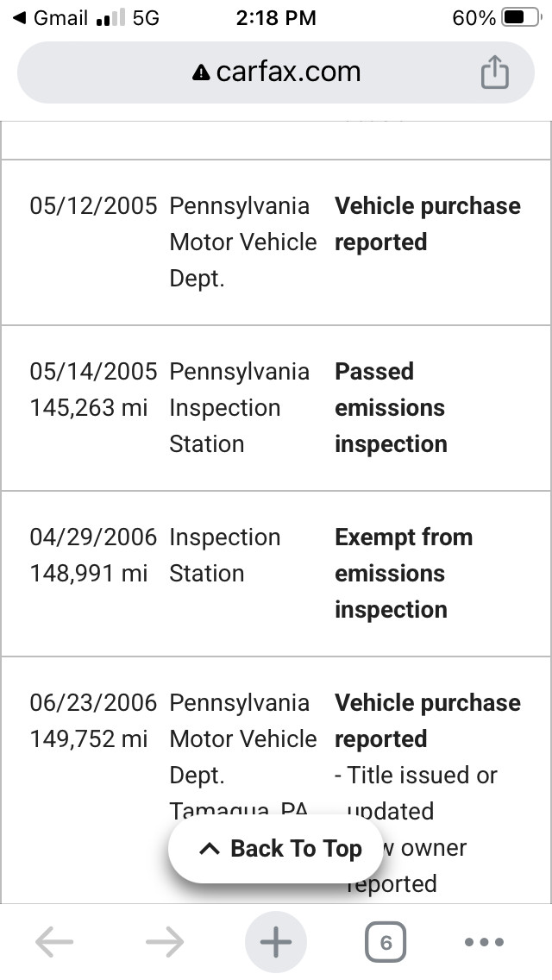The image size is (552, 980).
Task: Tap the upward chevron in Back To Top
Action: (x=210, y=849)
